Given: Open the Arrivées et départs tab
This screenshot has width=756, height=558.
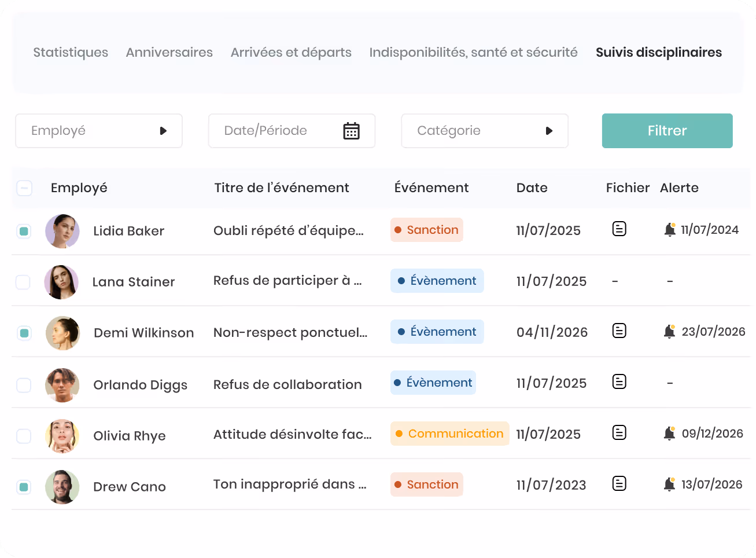Looking at the screenshot, I should (x=291, y=53).
